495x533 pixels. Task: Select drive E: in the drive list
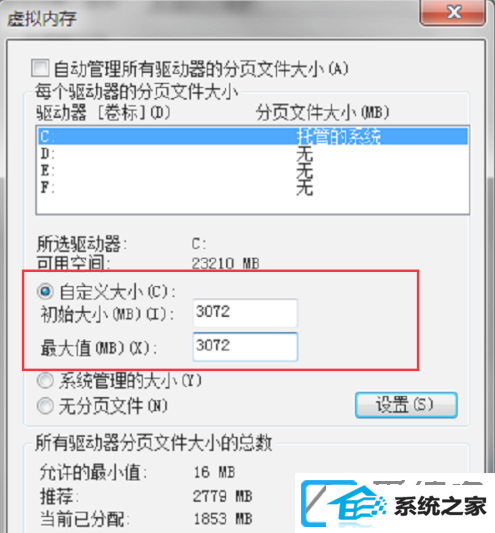(253, 170)
